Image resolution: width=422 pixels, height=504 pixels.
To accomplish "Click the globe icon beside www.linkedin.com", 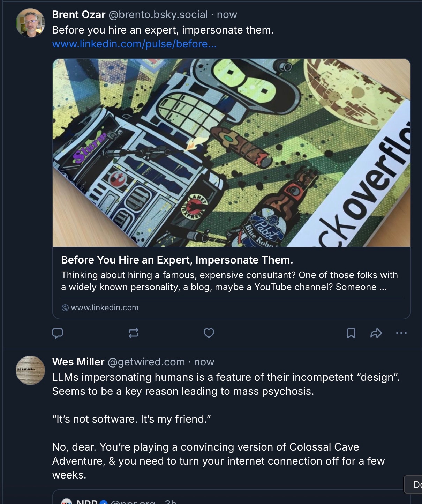I will [x=65, y=308].
